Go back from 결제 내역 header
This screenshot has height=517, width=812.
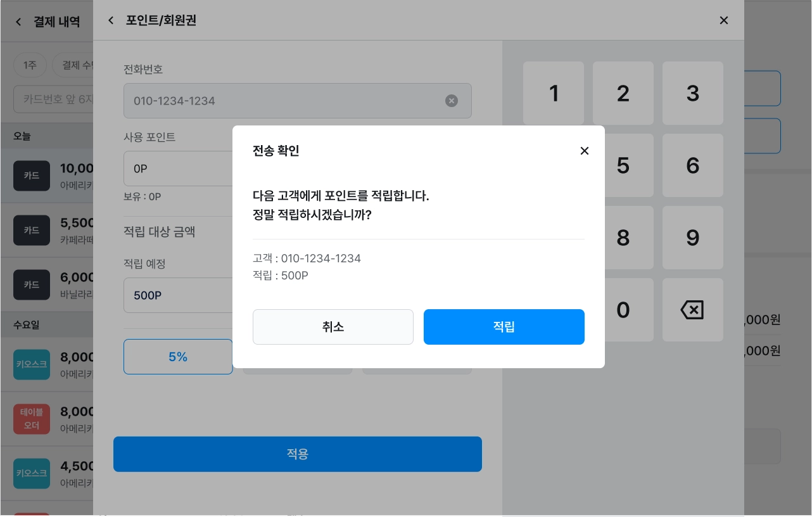click(18, 22)
